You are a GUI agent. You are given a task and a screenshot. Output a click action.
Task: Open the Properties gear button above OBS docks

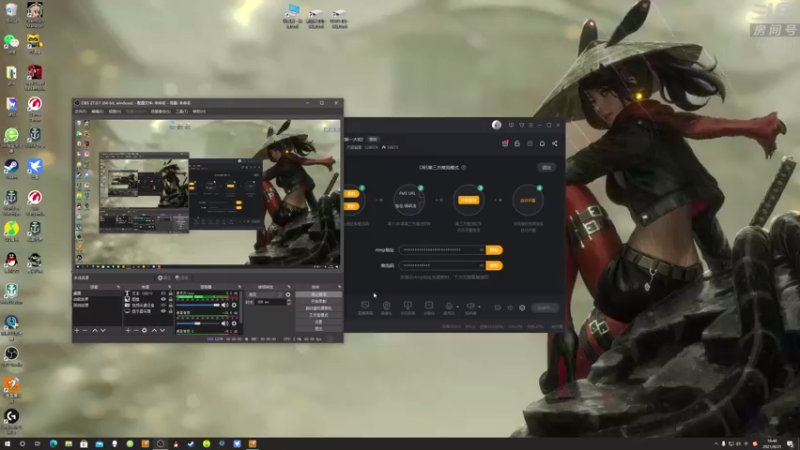(x=165, y=278)
